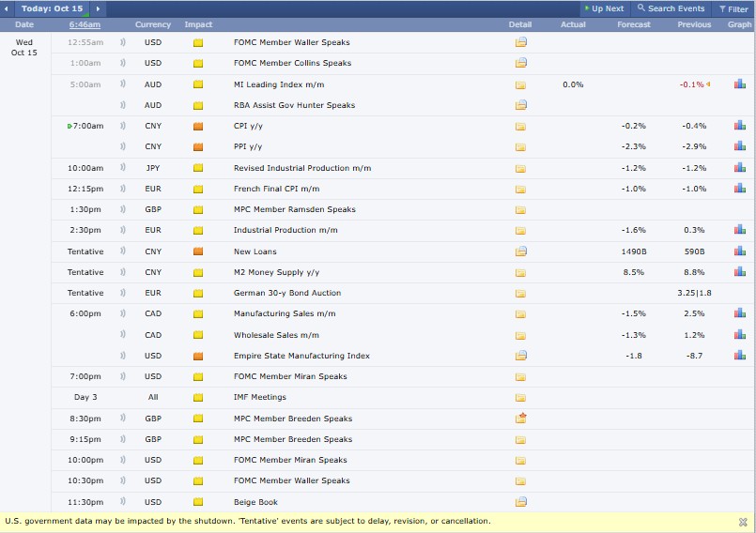View the graph for M2 Money Supply y/y

(x=740, y=272)
